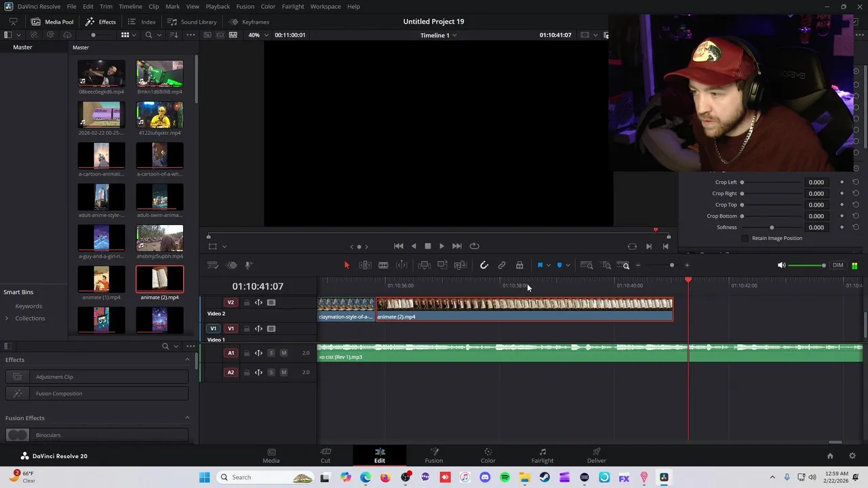
Task: Select the animate (2).mp4 timeline clip
Action: coord(524,309)
